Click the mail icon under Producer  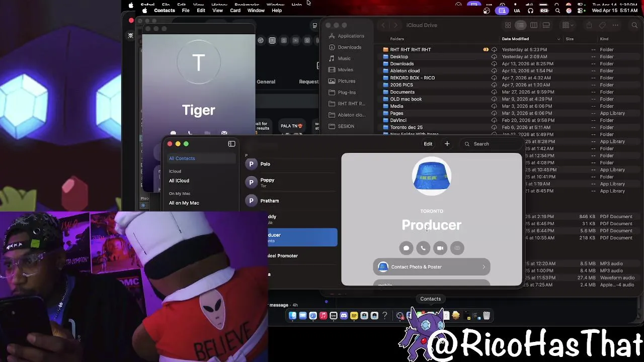457,248
